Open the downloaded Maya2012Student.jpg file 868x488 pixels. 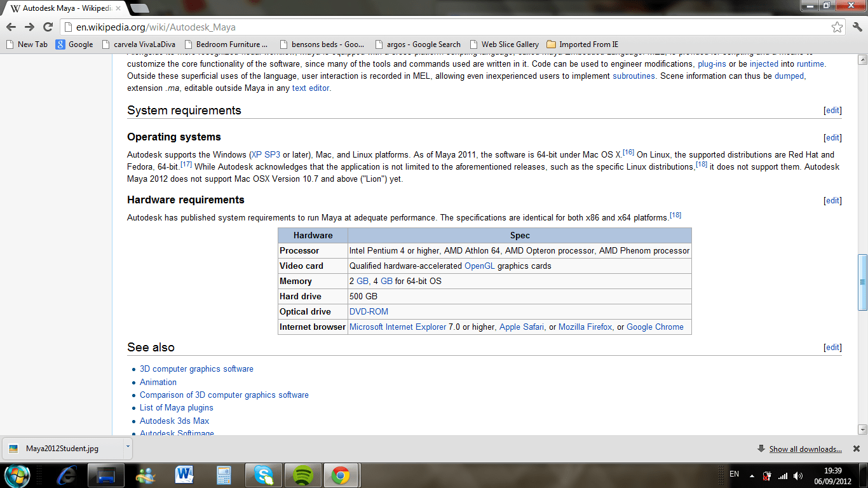pos(62,449)
